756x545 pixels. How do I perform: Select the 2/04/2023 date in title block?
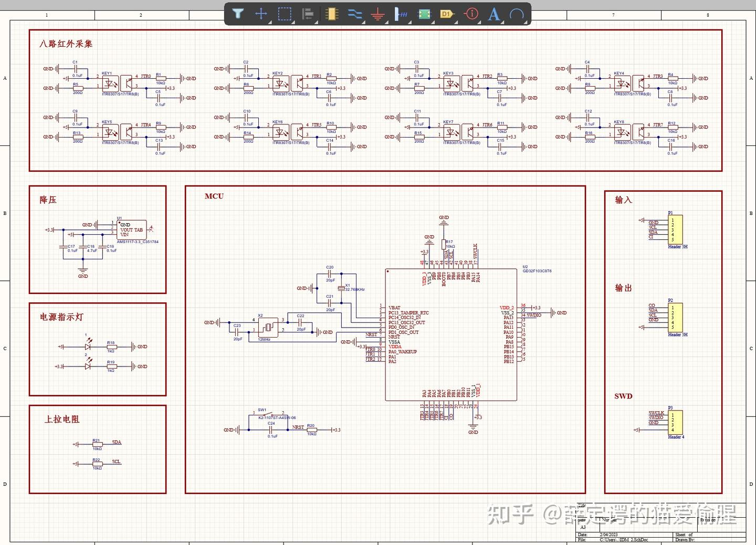(x=609, y=534)
